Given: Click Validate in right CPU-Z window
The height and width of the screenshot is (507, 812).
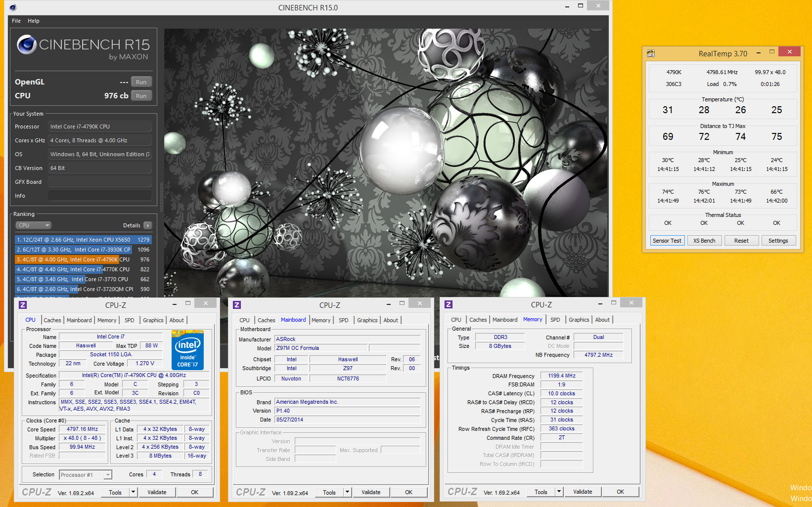Looking at the screenshot, I should tap(583, 492).
